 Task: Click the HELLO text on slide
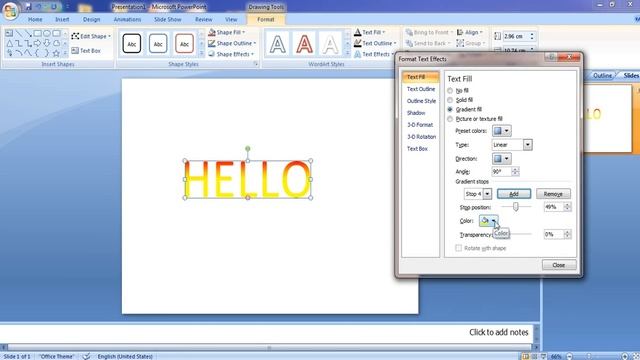point(248,180)
